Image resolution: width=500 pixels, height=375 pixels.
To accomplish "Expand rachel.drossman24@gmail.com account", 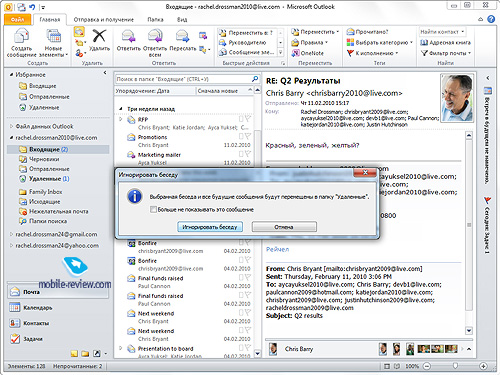I will pos(11,234).
